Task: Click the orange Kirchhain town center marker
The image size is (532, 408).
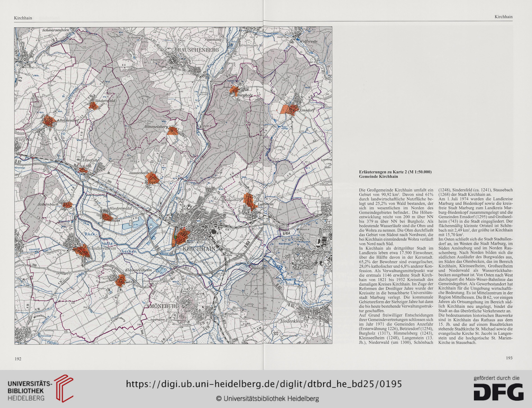Action: pos(181,237)
